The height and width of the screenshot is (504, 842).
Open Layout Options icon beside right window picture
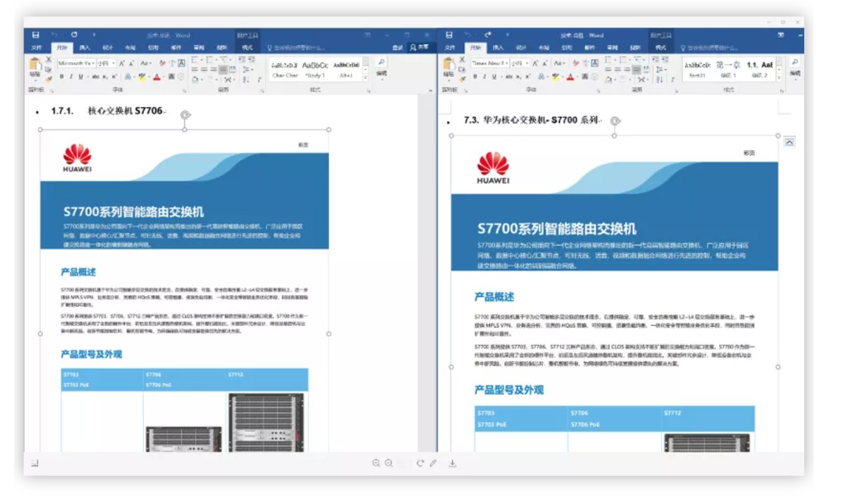click(x=789, y=142)
